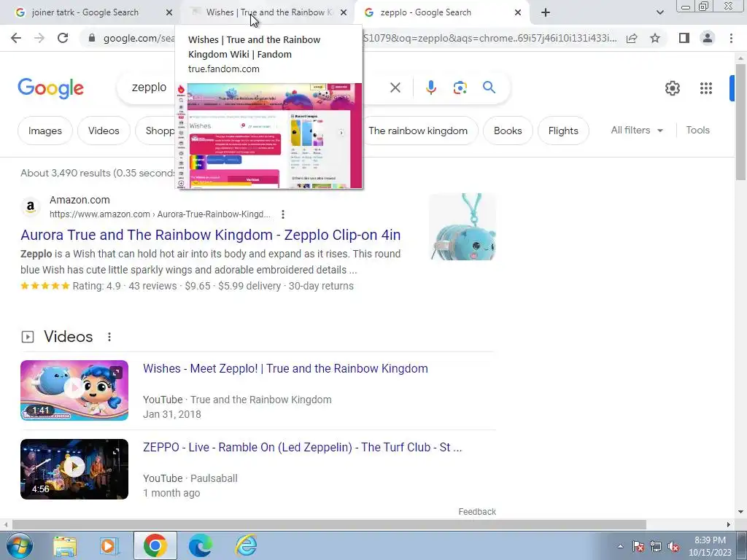
Task: Open more options for Amazon result
Action: (x=283, y=214)
